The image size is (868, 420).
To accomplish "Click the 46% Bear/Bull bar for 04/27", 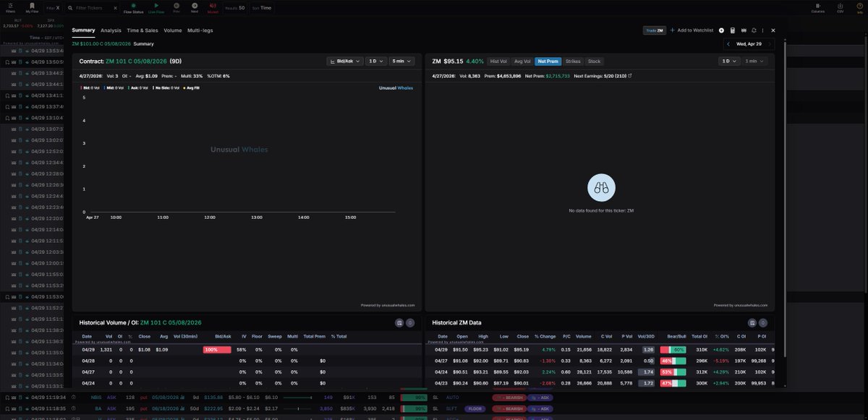I will pos(673,361).
